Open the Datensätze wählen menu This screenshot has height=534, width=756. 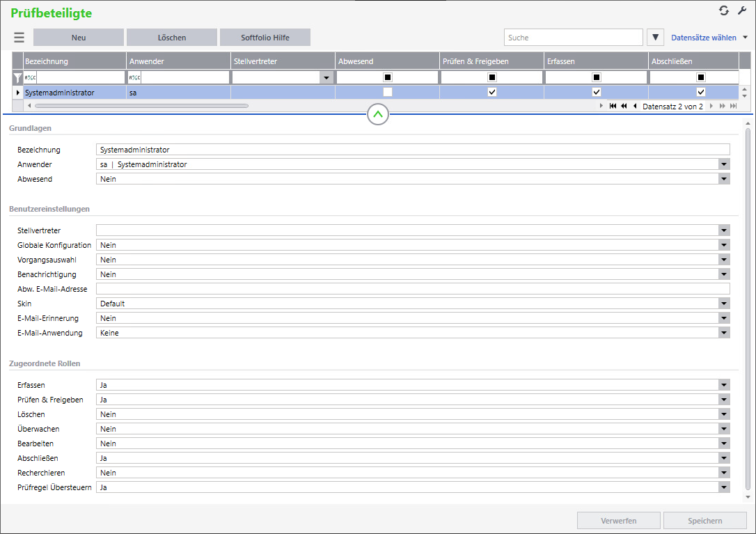click(x=709, y=38)
